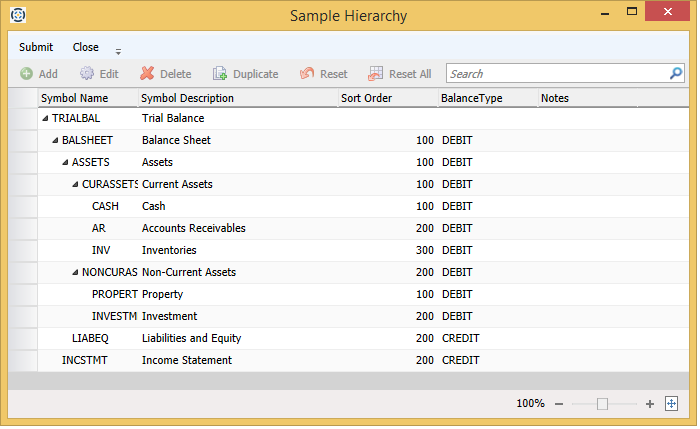The width and height of the screenshot is (700, 429).
Task: Click the Reset All icon
Action: pos(376,74)
